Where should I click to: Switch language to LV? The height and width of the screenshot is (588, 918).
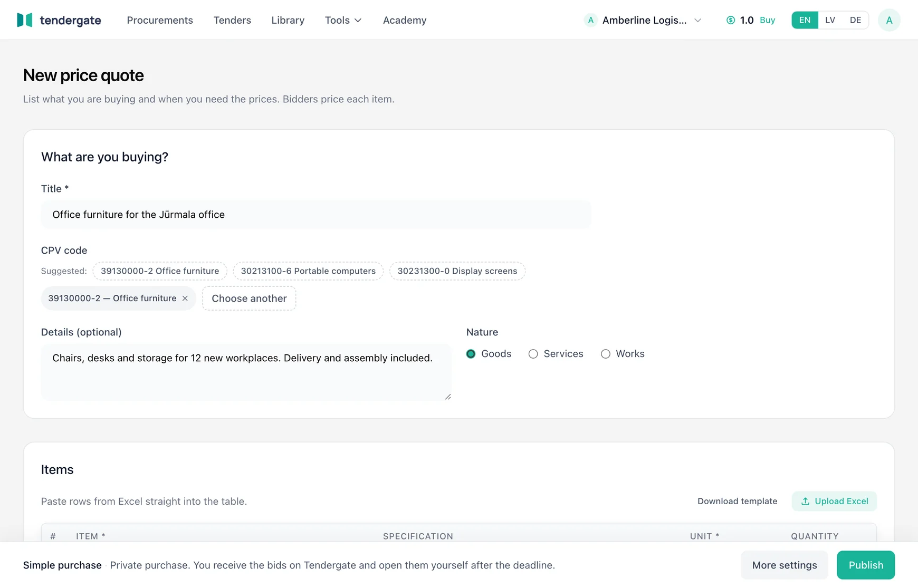tap(830, 20)
